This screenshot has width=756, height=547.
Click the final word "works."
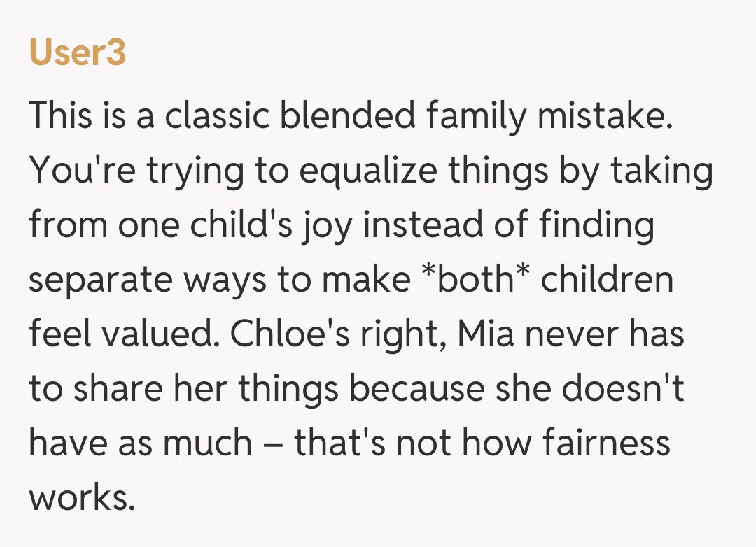(81, 498)
